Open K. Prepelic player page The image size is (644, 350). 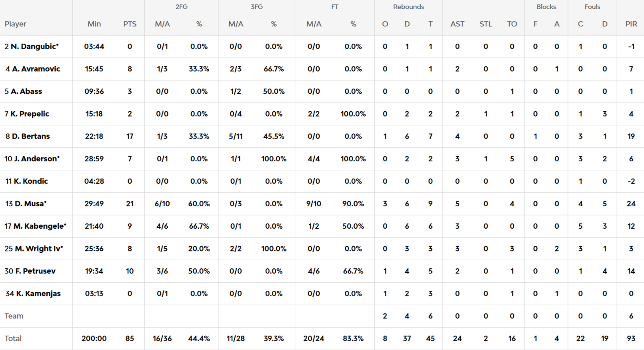click(x=30, y=114)
